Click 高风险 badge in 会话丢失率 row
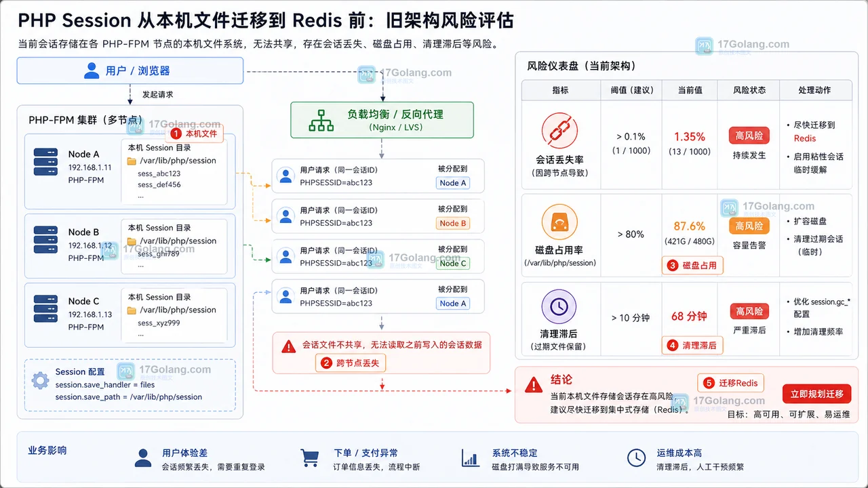 coord(749,136)
